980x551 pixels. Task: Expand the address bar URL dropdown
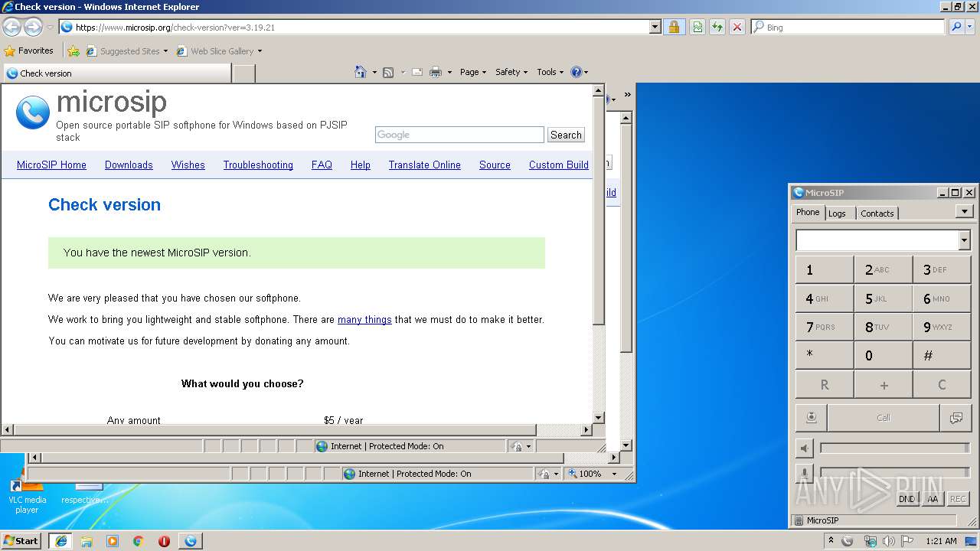tap(655, 27)
